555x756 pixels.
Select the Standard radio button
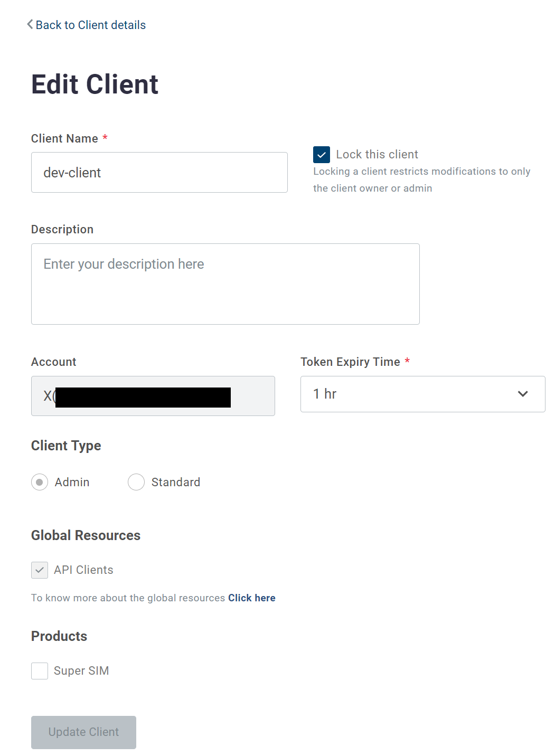(x=136, y=482)
